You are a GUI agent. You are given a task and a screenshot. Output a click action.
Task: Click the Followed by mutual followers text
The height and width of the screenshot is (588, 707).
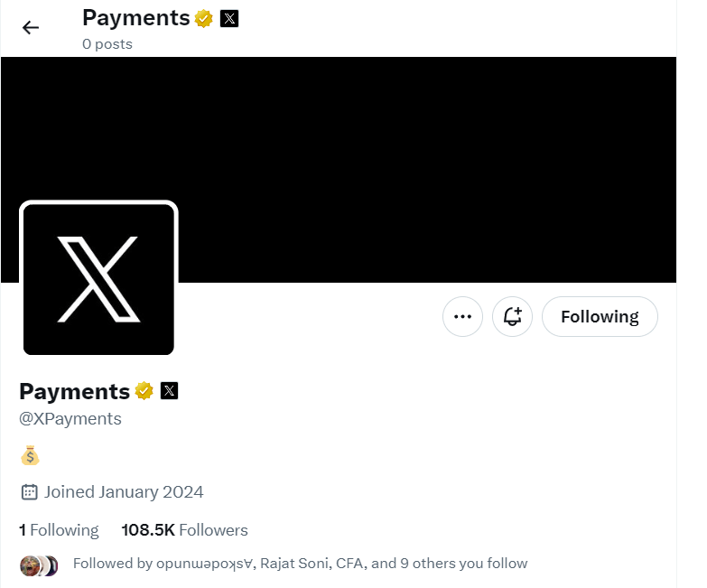pos(301,564)
